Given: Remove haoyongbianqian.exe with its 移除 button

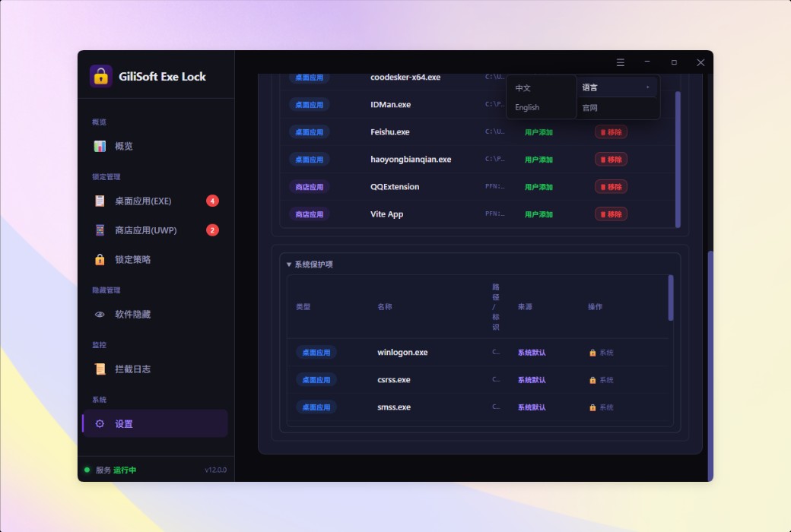Looking at the screenshot, I should 611,160.
